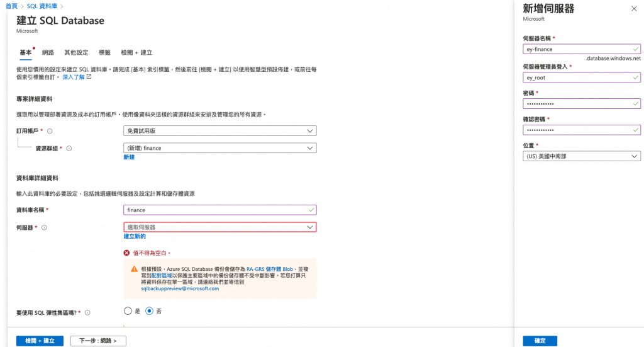Viewport: 644px width, 347px height.
Task: Select 否 for SQL elastic pool
Action: (x=149, y=311)
